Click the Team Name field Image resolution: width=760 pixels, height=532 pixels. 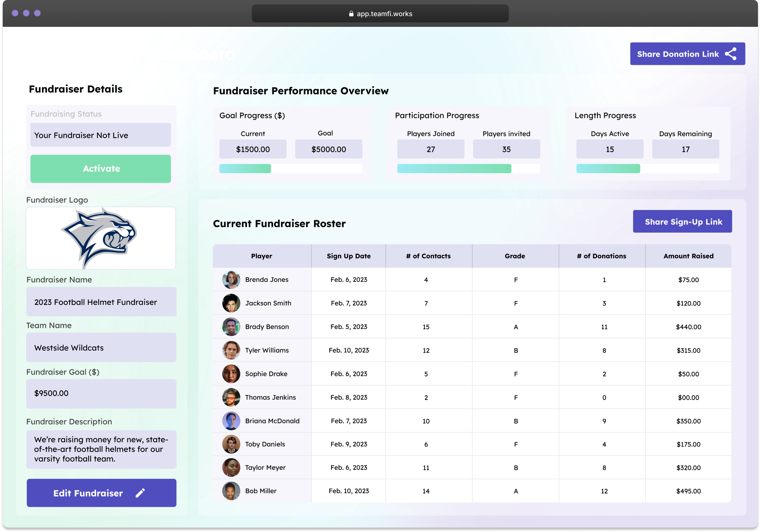(x=101, y=347)
